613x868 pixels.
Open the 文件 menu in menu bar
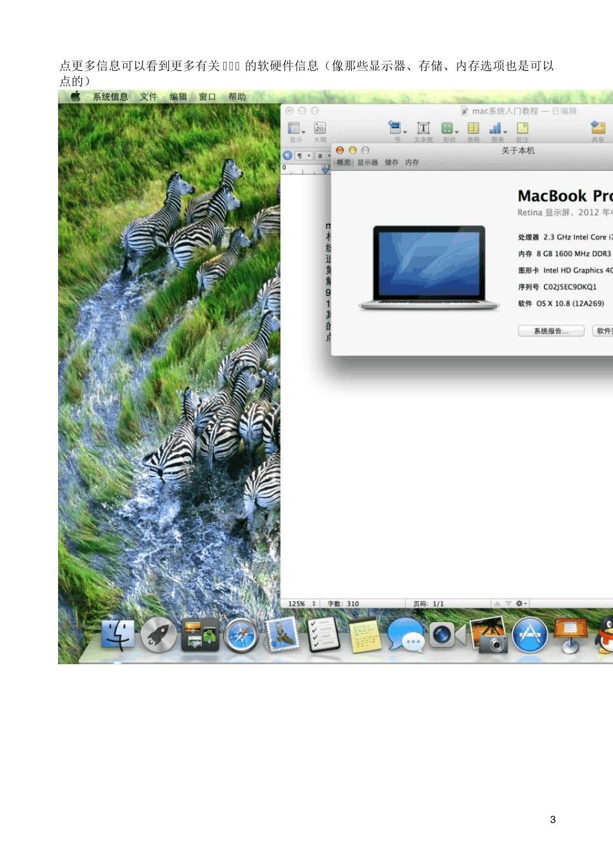click(148, 97)
